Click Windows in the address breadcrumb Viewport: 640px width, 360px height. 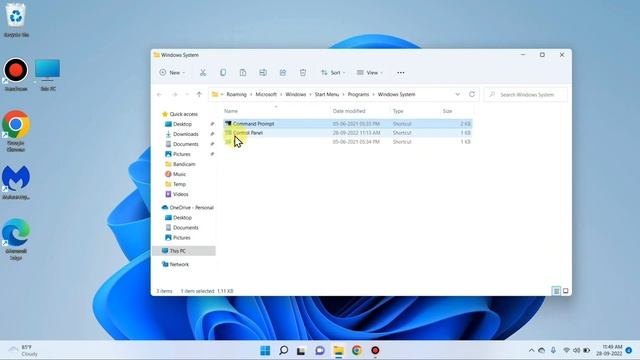tap(296, 94)
